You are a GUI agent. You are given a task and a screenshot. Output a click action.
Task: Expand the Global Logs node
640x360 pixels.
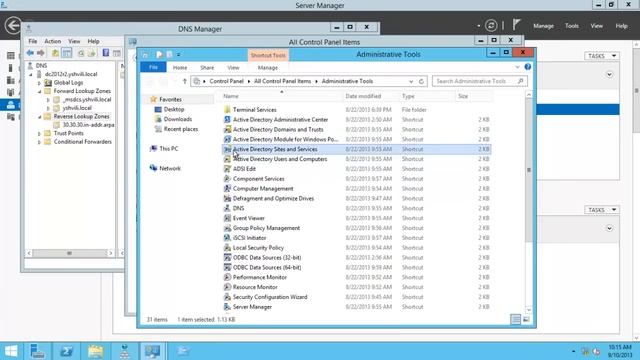pos(40,83)
